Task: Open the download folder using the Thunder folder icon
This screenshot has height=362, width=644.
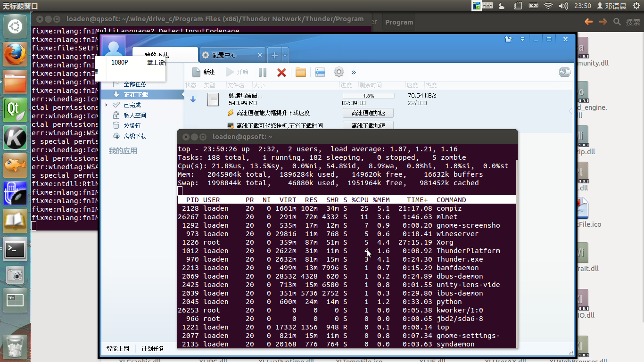Action: [x=301, y=72]
